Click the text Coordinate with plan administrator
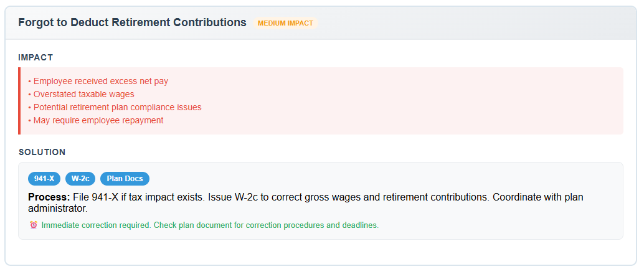Viewport: 644px width, 274px height. [306, 203]
